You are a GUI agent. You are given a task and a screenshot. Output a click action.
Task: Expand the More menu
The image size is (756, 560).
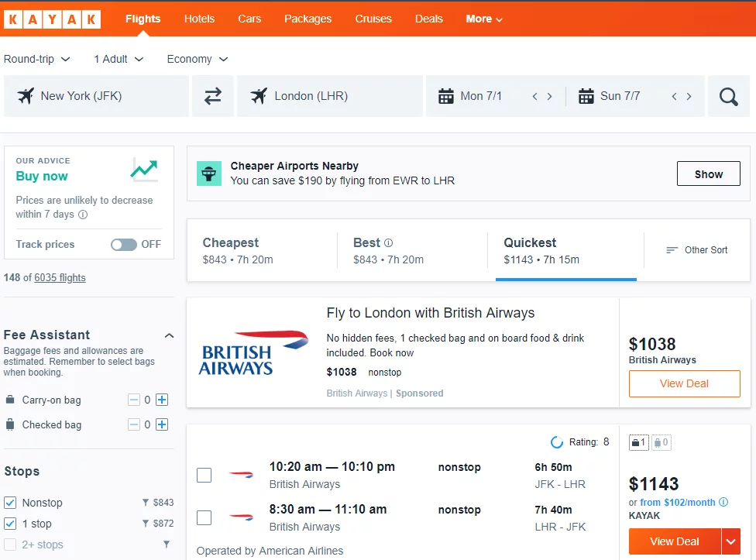[x=484, y=19]
